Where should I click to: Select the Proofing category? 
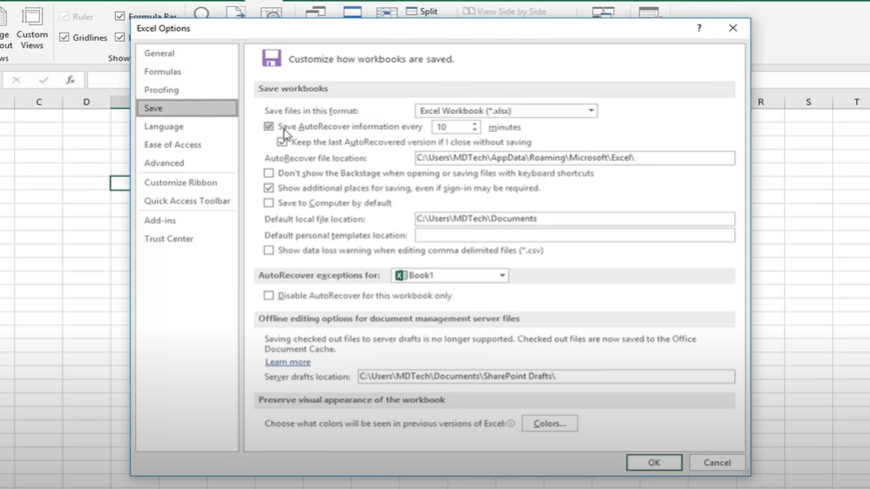pos(161,90)
